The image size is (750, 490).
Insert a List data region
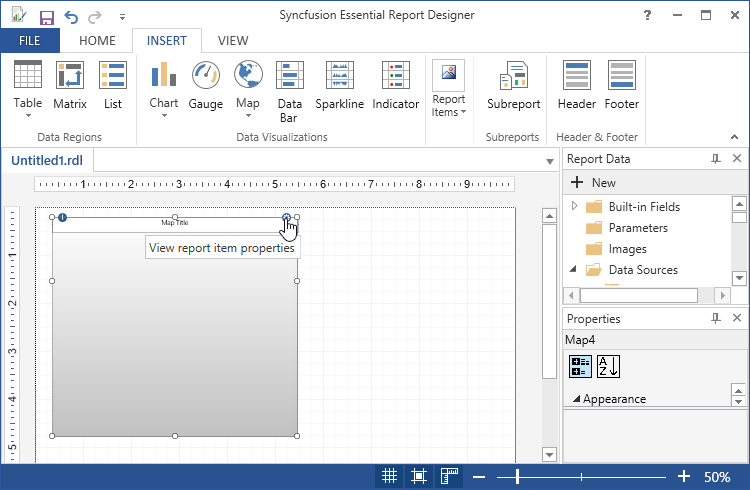pos(113,85)
